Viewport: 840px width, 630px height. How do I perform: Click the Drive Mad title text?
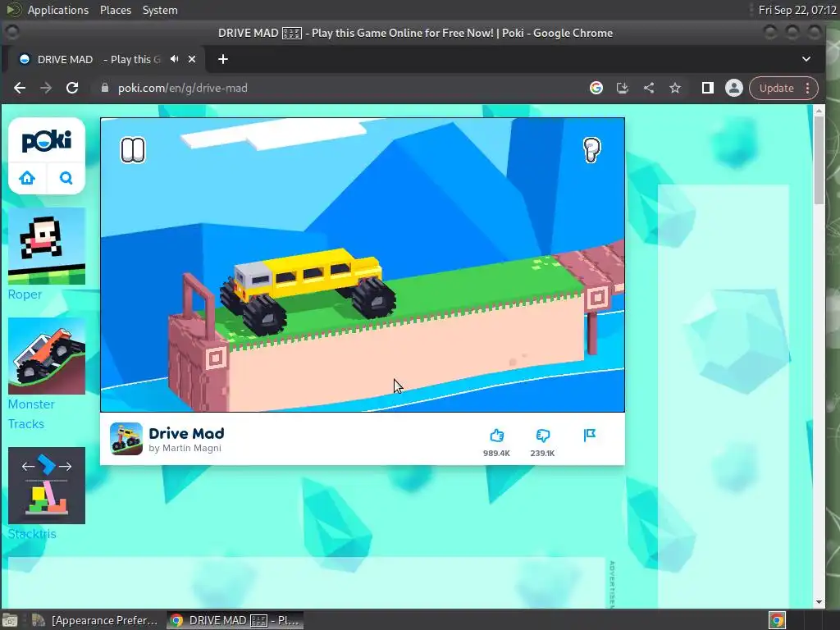pyautogui.click(x=186, y=433)
